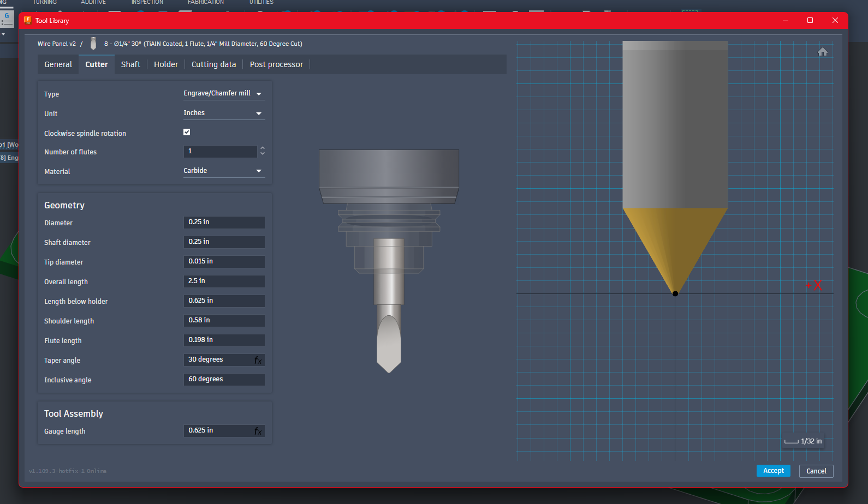Click the Tool Library app icon

pos(28,20)
